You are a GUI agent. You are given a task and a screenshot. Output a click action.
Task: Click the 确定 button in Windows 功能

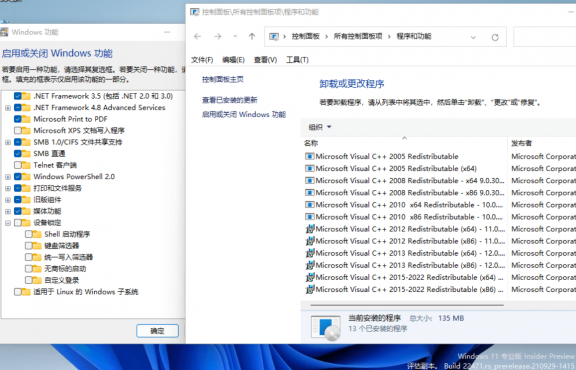point(157,331)
